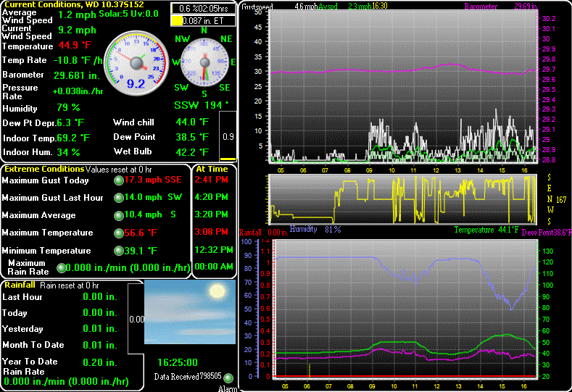Click the rain gauge bar showing 0.00
Viewport: 572px width, 392px height.
point(136,319)
